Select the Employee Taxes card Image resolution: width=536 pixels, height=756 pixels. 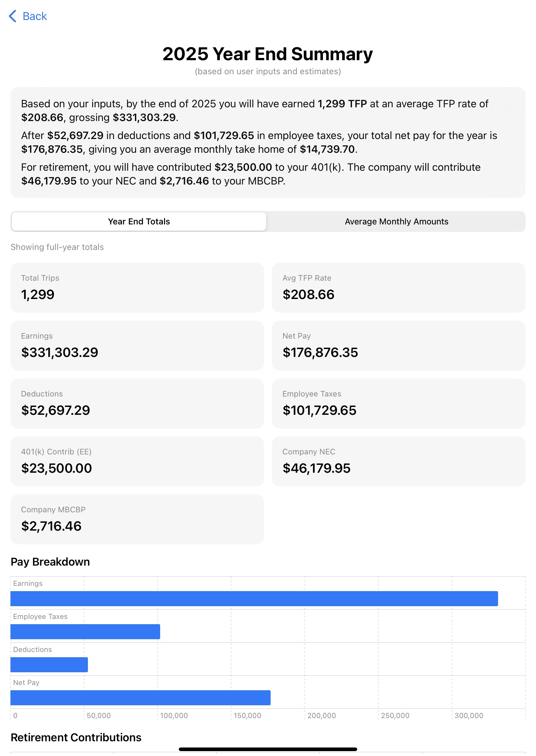(x=398, y=403)
